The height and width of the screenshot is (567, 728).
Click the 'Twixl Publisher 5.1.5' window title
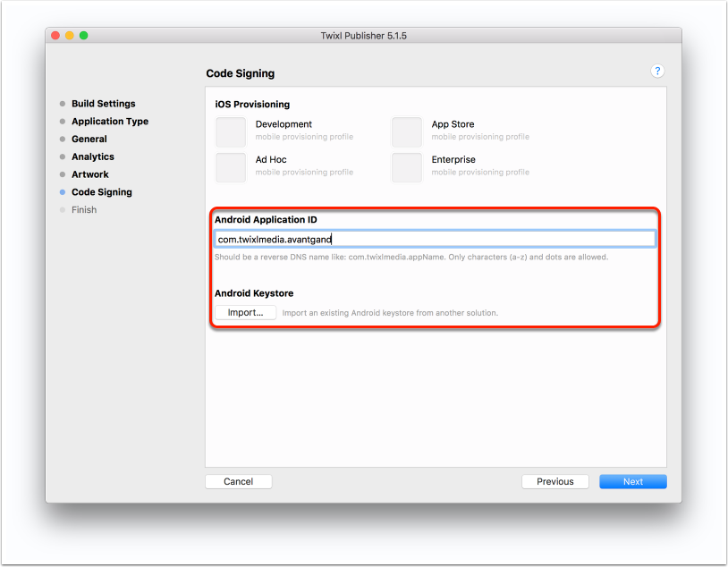pos(363,36)
